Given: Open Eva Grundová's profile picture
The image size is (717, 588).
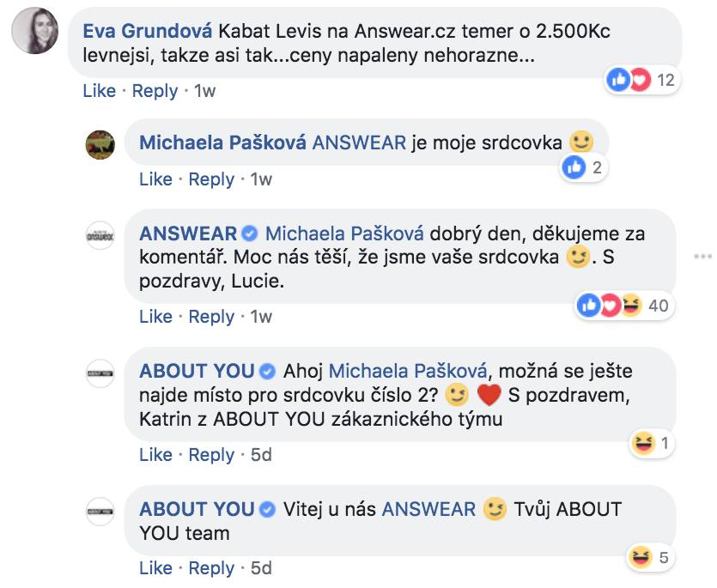Looking at the screenshot, I should (x=34, y=31).
